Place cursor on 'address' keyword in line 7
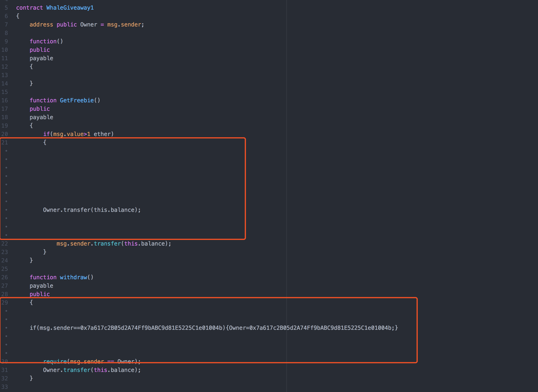Image resolution: width=538 pixels, height=392 pixels. pos(41,24)
